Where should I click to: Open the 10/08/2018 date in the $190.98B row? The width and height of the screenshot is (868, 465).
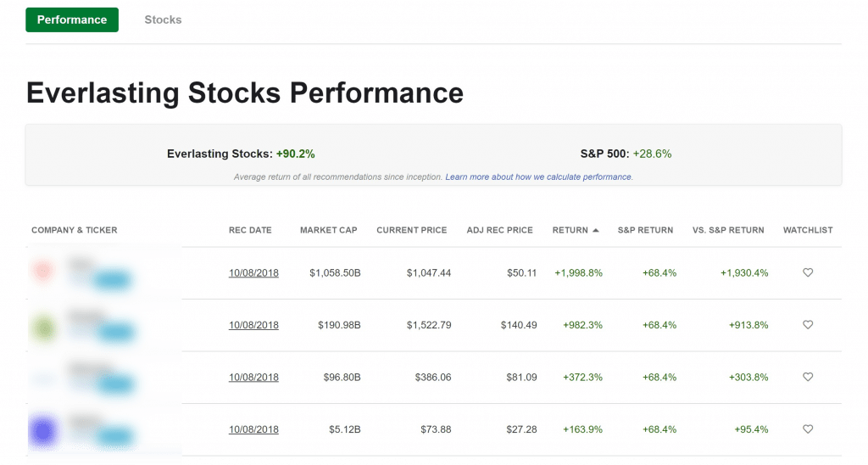click(x=253, y=325)
